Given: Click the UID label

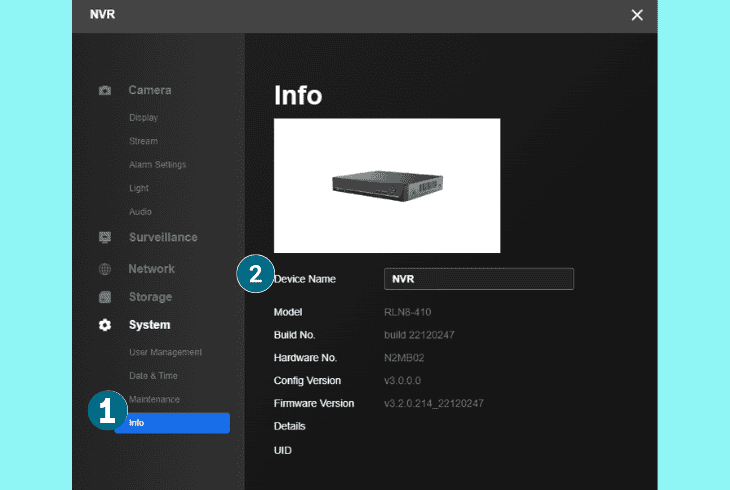Looking at the screenshot, I should pyautogui.click(x=283, y=450).
